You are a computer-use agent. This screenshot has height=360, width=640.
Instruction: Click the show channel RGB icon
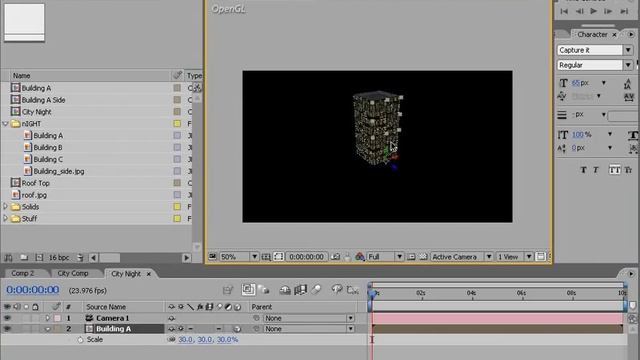360,257
